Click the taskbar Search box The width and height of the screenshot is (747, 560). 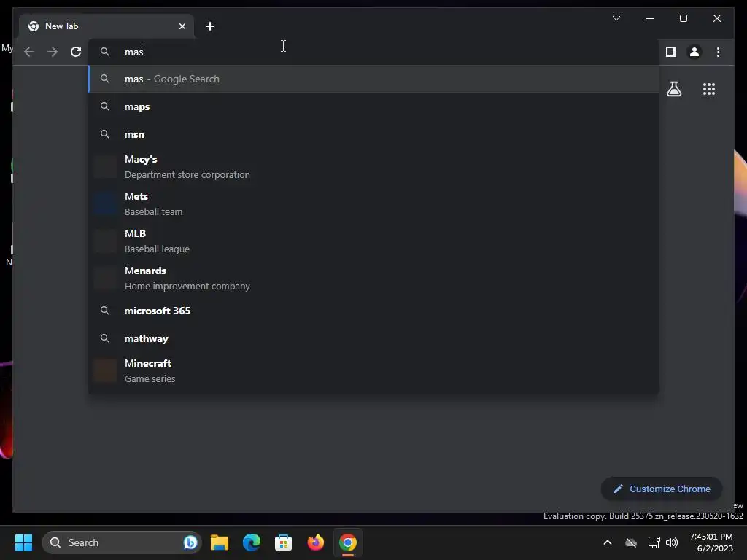122,542
